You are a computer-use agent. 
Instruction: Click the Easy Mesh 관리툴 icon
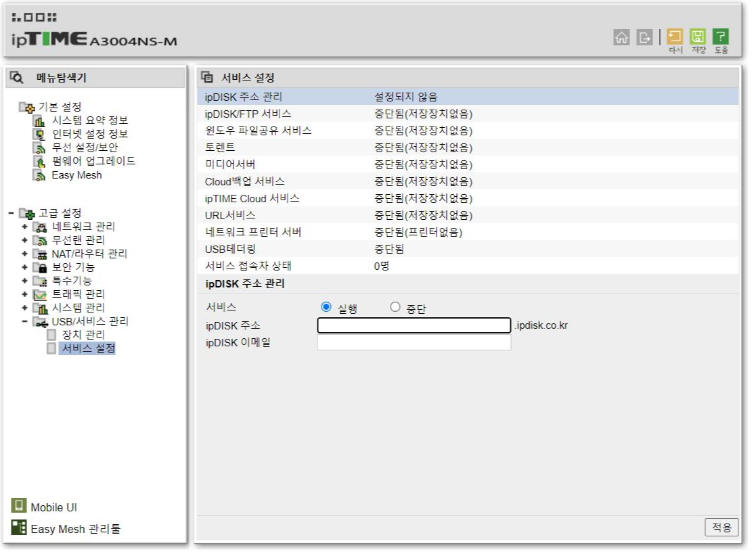[x=19, y=527]
